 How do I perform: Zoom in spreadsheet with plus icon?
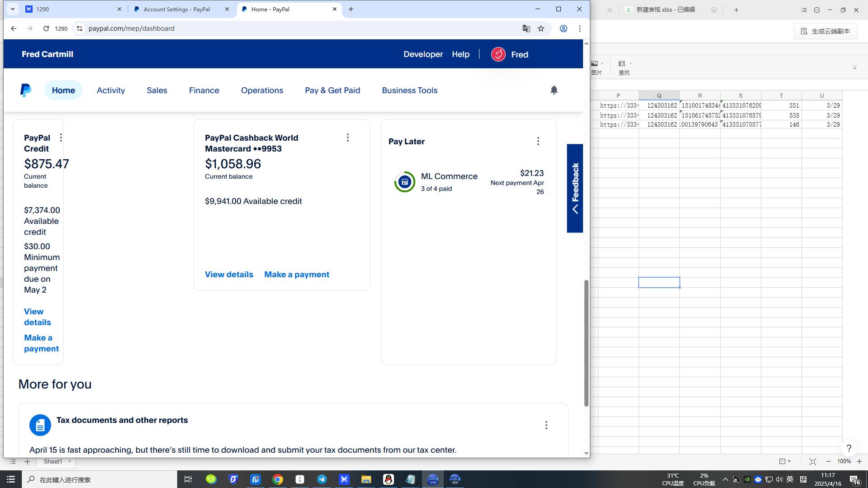[x=859, y=461]
